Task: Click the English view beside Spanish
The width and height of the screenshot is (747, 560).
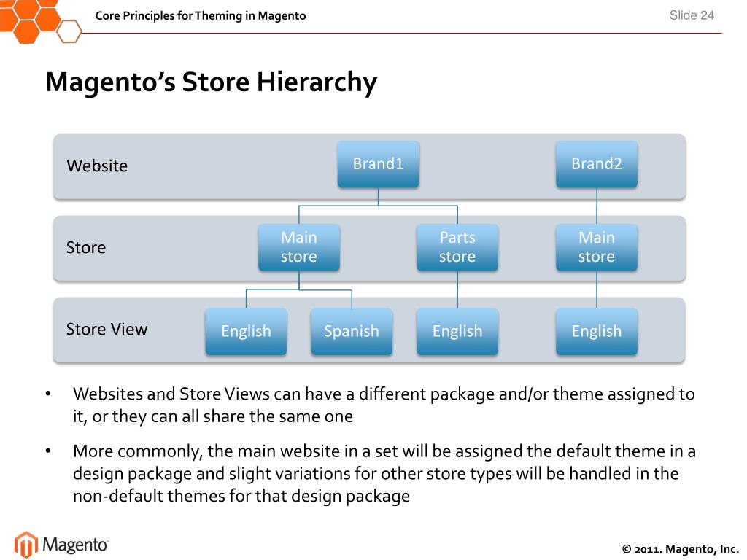Action: pos(247,331)
